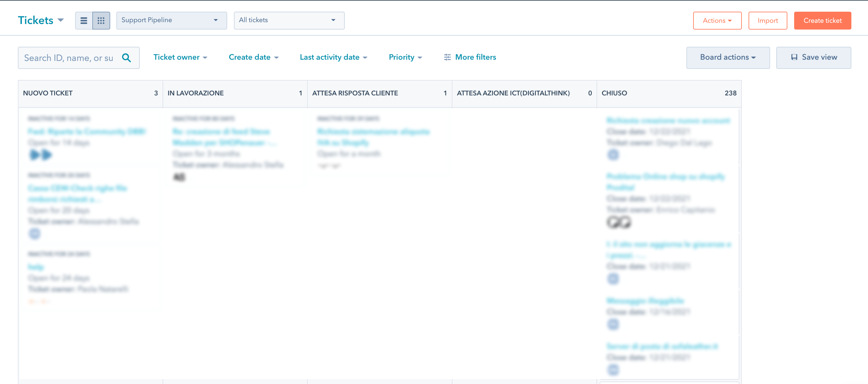This screenshot has width=868, height=384.
Task: Expand the Create date filter
Action: [x=254, y=57]
